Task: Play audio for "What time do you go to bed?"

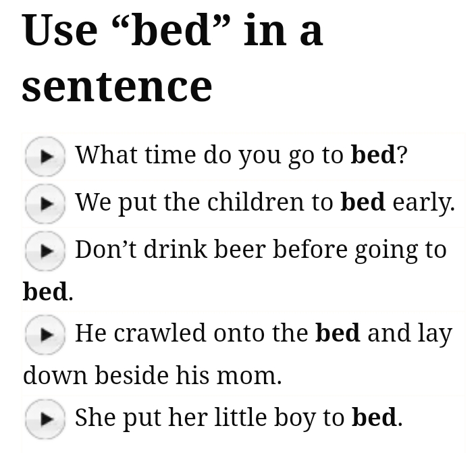Action: click(45, 156)
